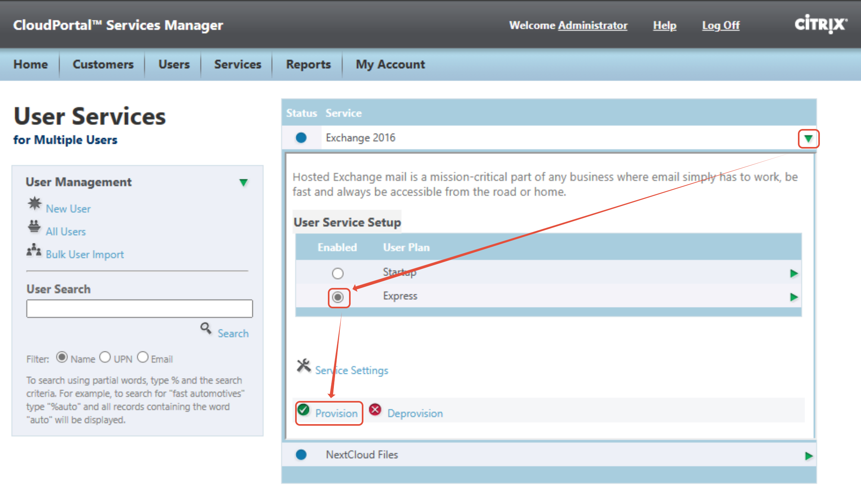Open the Customers menu
Viewport: 861px width, 504px height.
point(103,64)
